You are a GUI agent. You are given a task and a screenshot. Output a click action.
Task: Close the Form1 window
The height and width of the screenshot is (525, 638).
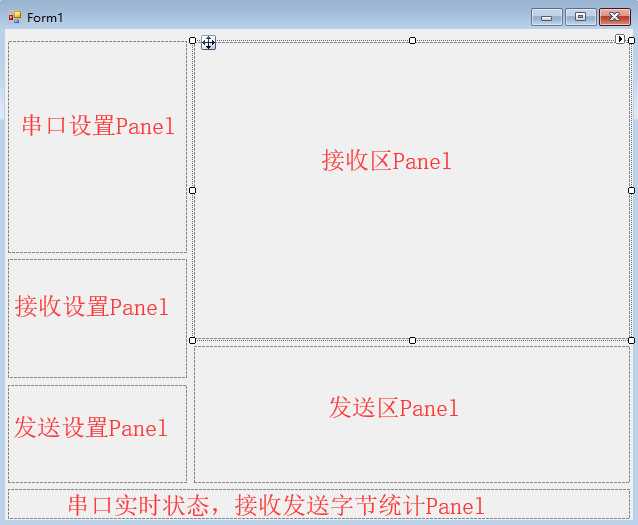614,17
